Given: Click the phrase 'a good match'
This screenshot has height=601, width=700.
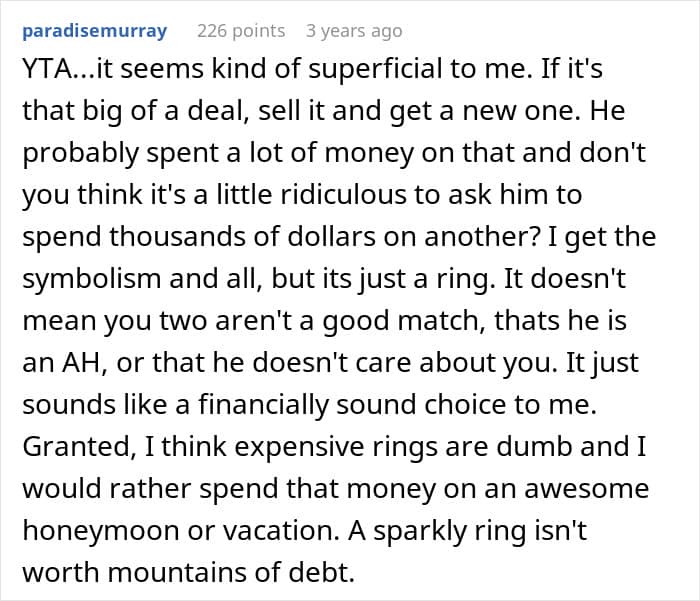Looking at the screenshot, I should point(393,322).
